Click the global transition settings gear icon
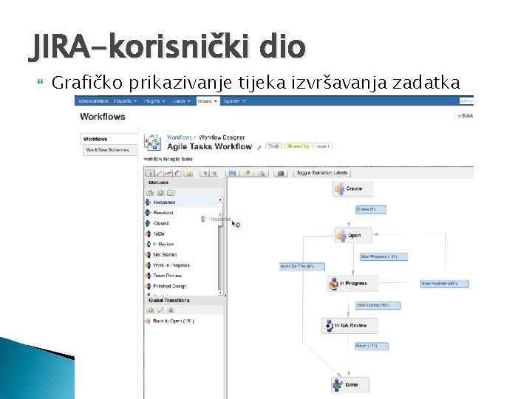Viewport: 532px width, 399px height. (x=171, y=310)
